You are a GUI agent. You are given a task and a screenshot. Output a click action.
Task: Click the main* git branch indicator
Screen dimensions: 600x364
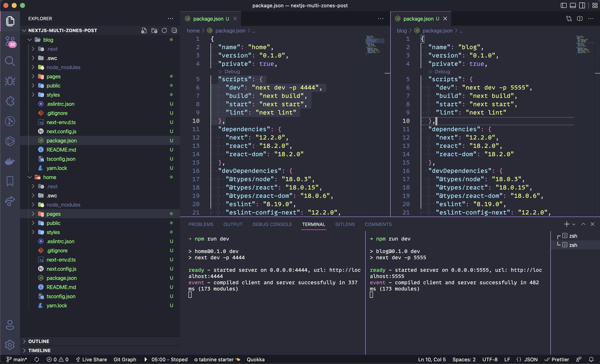click(x=17, y=359)
